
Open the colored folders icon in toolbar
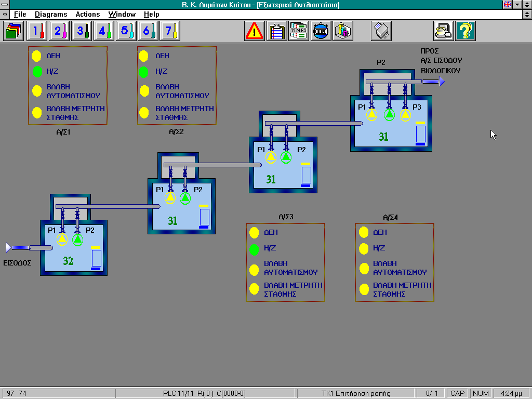[x=14, y=31]
